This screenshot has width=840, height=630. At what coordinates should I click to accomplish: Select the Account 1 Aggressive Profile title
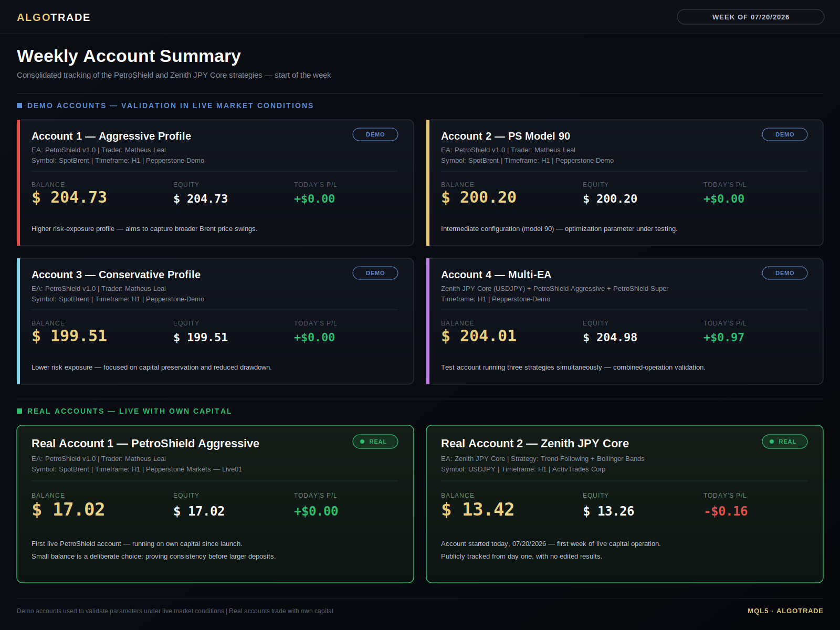(111, 136)
